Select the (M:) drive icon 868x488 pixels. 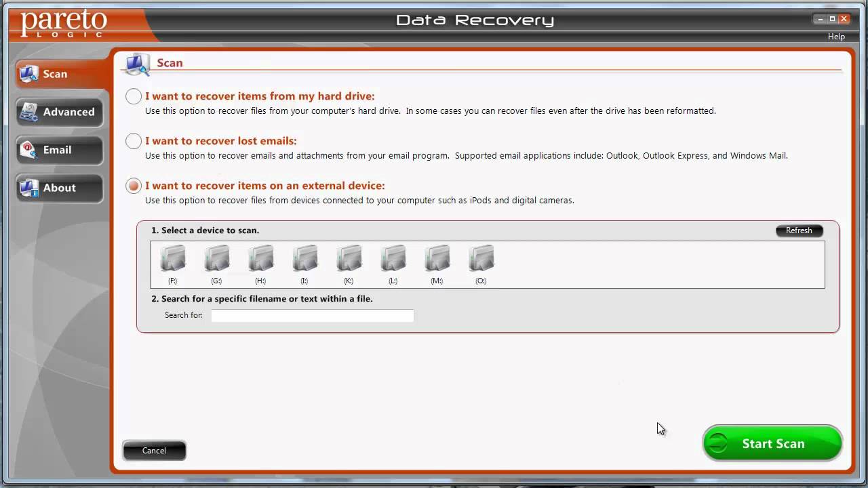(x=437, y=264)
